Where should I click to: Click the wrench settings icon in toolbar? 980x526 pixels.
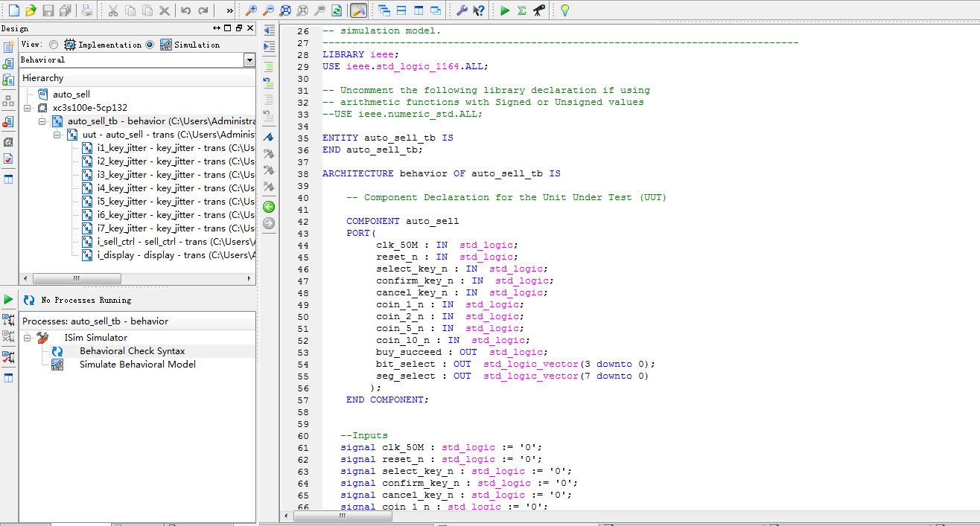462,10
